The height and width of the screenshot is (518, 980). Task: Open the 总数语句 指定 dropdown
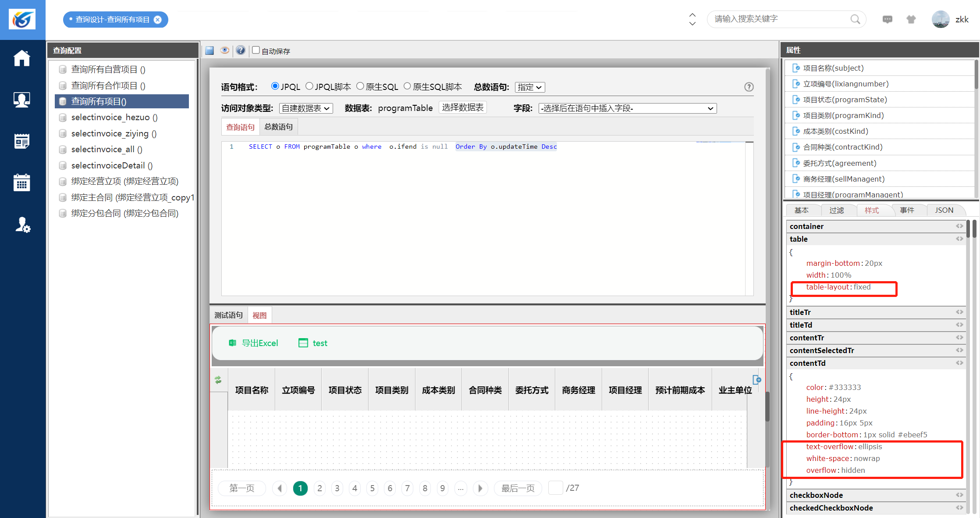pyautogui.click(x=530, y=87)
